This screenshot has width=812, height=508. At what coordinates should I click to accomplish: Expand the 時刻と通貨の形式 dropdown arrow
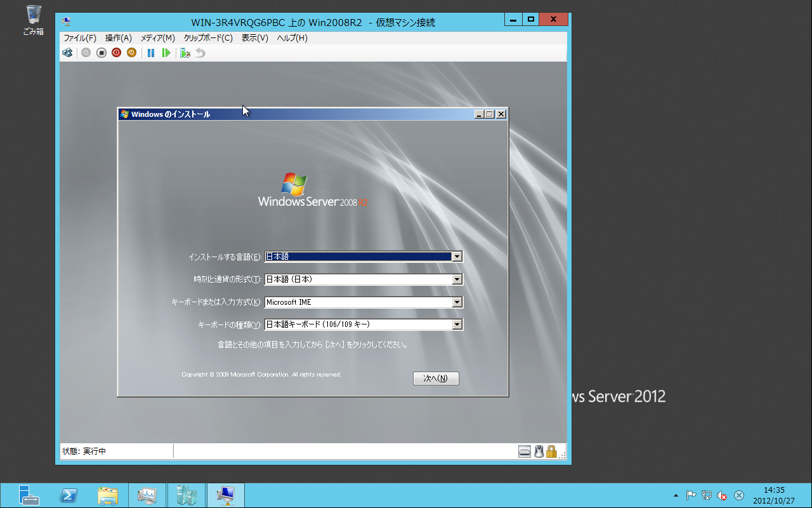[457, 279]
